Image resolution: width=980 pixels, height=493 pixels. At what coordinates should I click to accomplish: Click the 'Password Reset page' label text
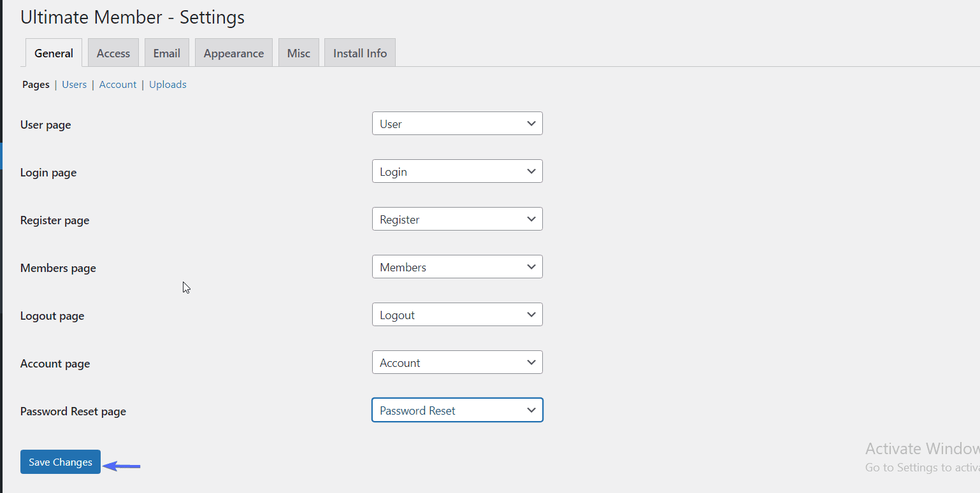(x=73, y=411)
